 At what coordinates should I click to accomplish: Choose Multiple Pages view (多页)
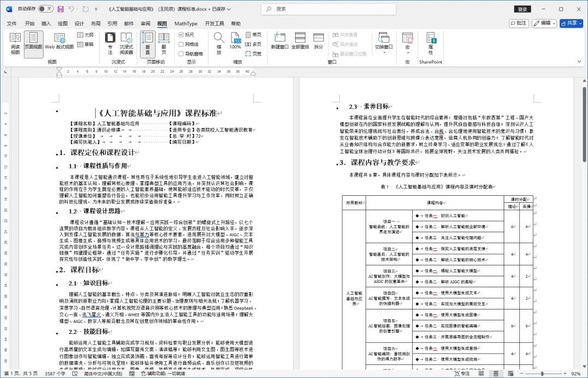[x=254, y=44]
